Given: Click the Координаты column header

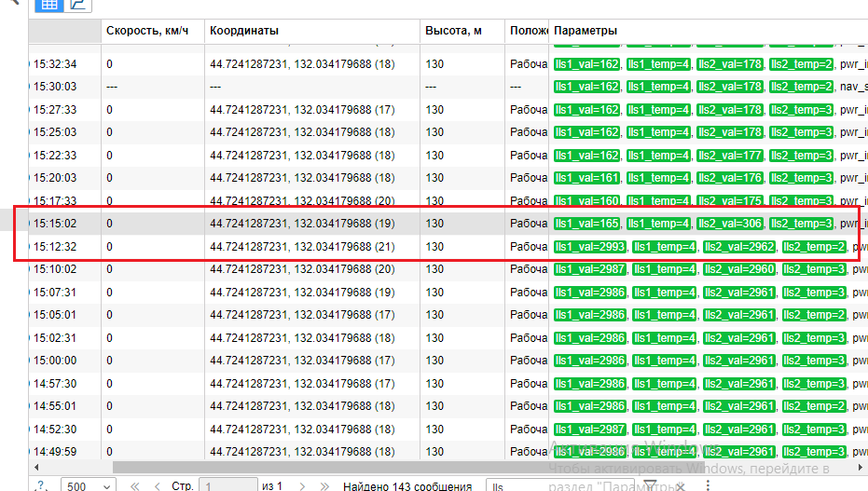Looking at the screenshot, I should click(244, 31).
